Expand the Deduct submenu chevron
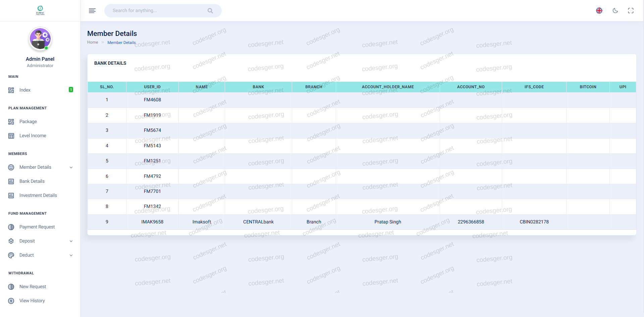The height and width of the screenshot is (317, 644). pos(71,255)
